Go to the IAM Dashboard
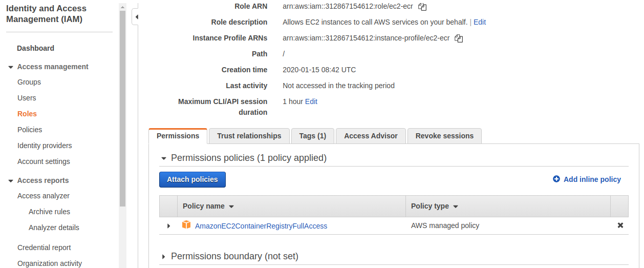 [x=35, y=48]
